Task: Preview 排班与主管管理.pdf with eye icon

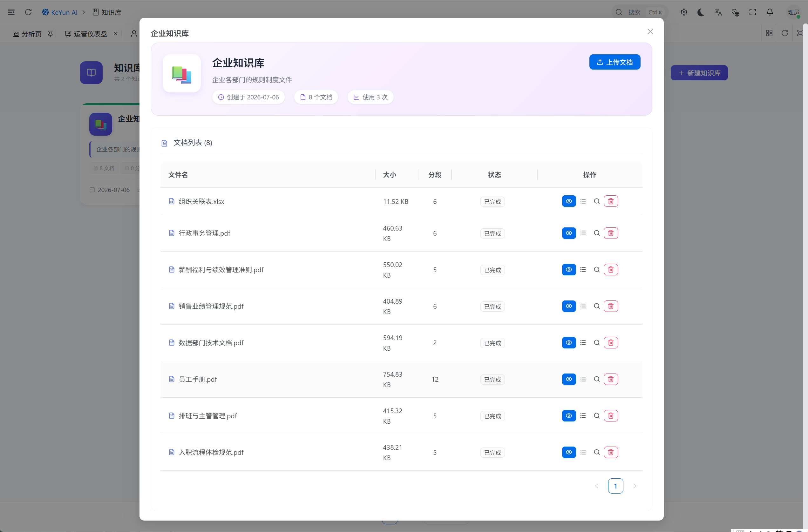Action: 569,416
